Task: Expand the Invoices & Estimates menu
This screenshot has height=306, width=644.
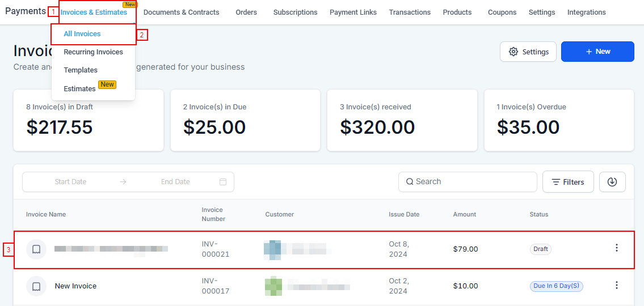Action: [x=94, y=12]
